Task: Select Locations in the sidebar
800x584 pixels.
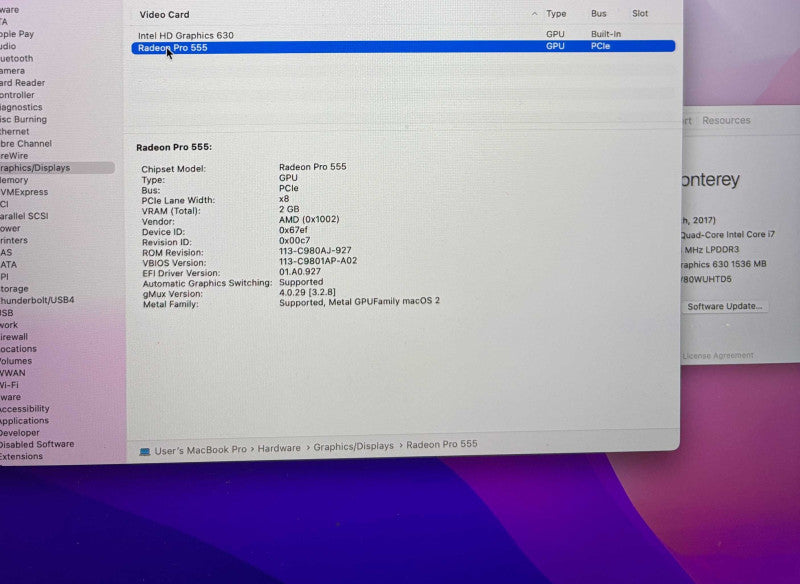Action: tap(18, 349)
